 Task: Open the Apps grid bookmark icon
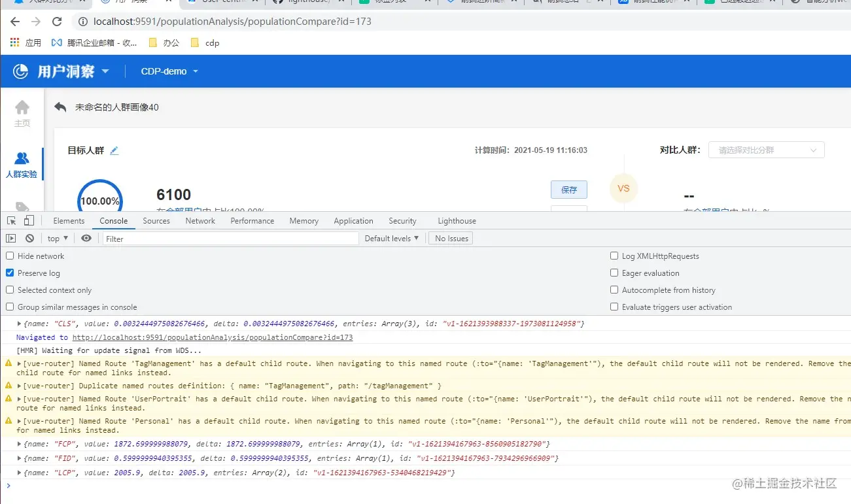click(14, 42)
